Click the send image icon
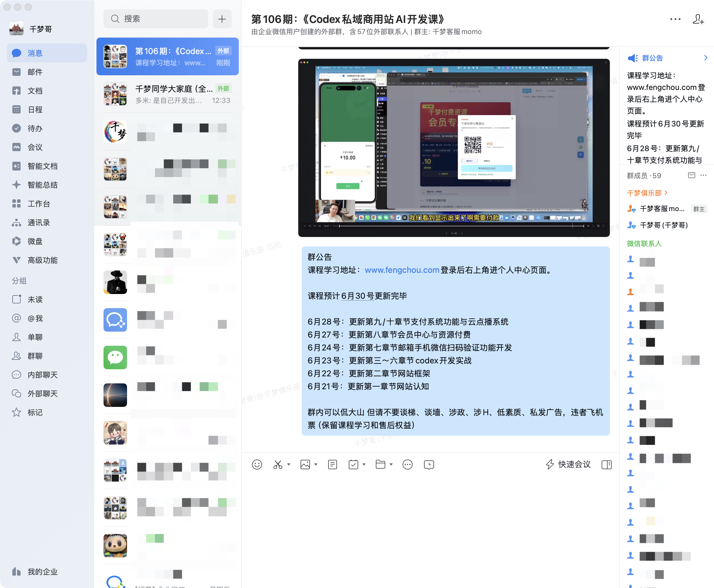 305,464
